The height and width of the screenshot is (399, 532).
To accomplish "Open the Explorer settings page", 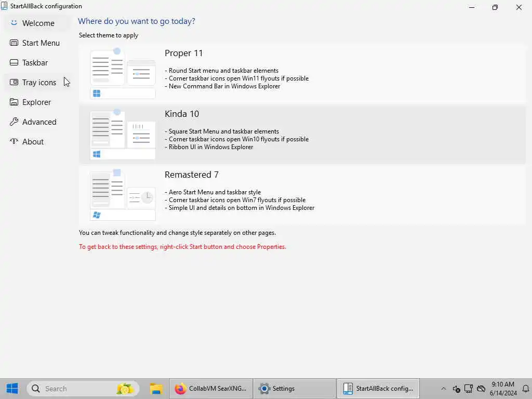I will 37,102.
